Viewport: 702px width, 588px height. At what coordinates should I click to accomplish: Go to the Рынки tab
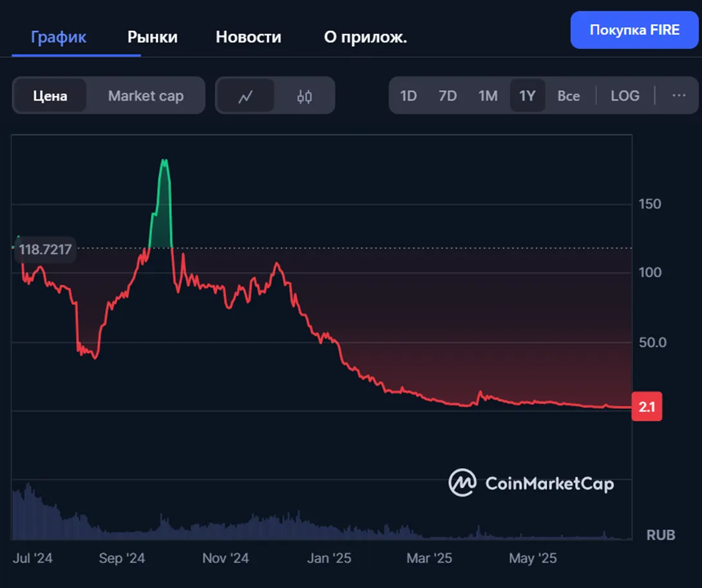tap(152, 37)
